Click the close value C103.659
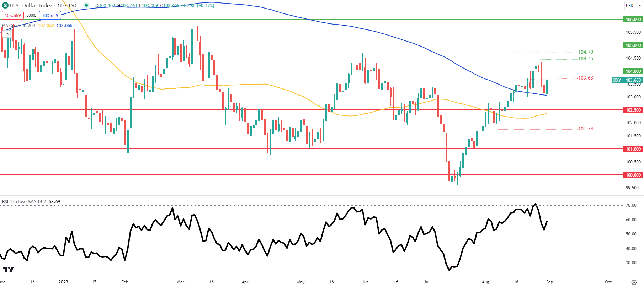Viewport: 644px width, 287px height. point(170,6)
